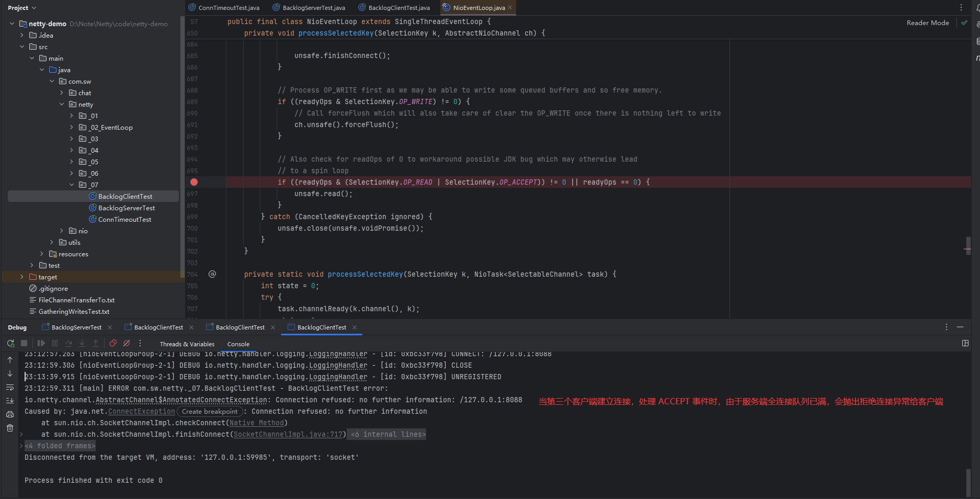The width and height of the screenshot is (980, 499).
Task: Click the Print console icon
Action: click(10, 414)
